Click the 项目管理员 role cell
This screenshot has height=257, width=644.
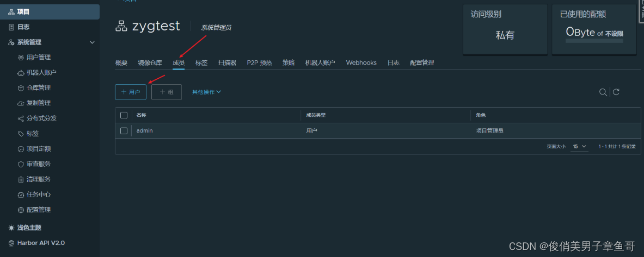(x=490, y=131)
